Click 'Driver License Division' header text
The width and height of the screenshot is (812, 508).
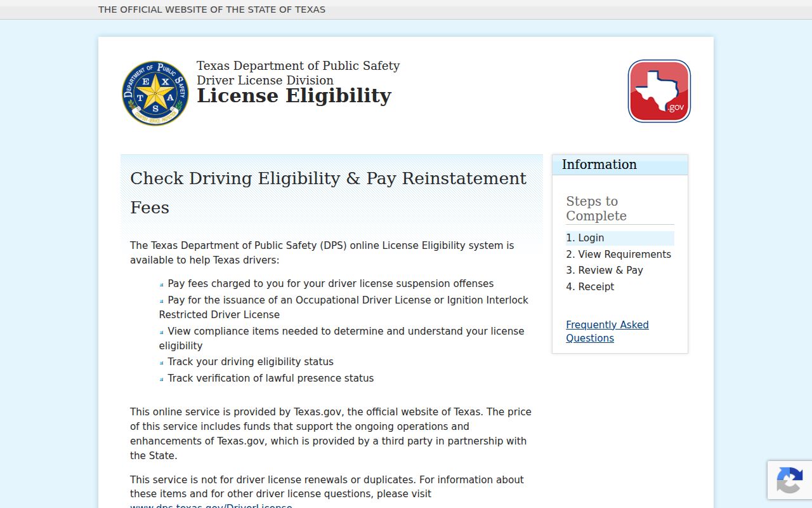tap(265, 81)
